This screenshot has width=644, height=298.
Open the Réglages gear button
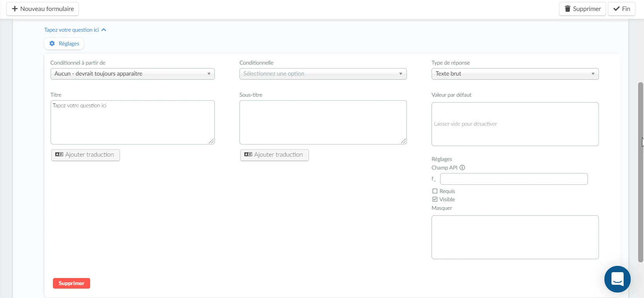(x=64, y=43)
